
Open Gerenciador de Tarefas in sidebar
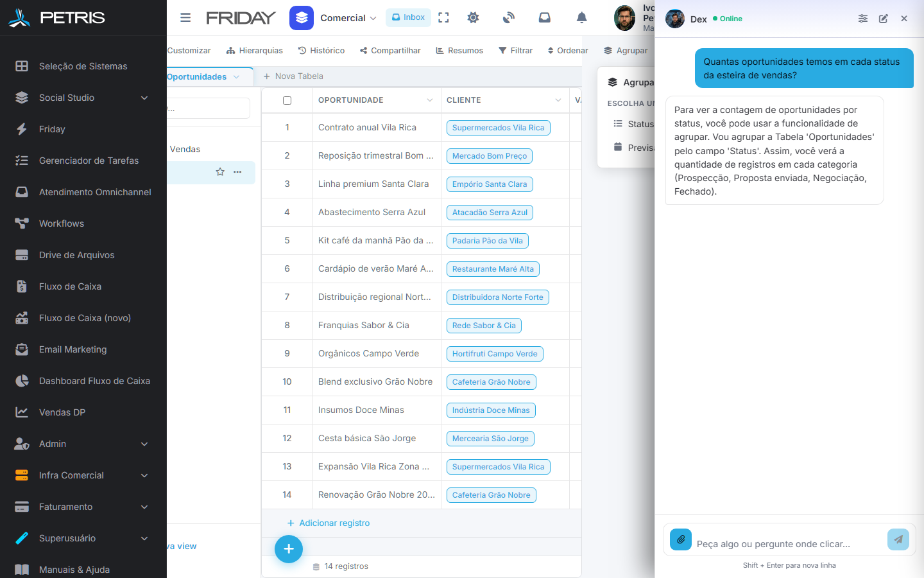click(83, 161)
